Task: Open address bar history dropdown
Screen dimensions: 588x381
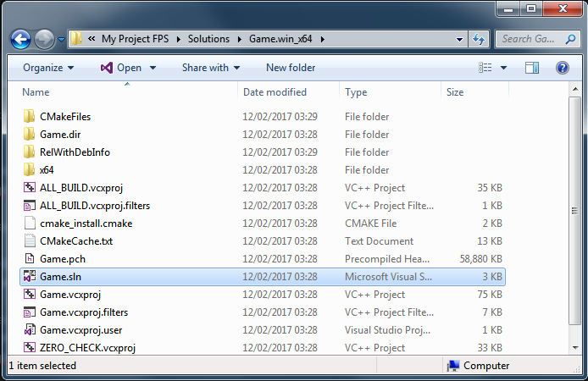Action: pyautogui.click(x=459, y=39)
